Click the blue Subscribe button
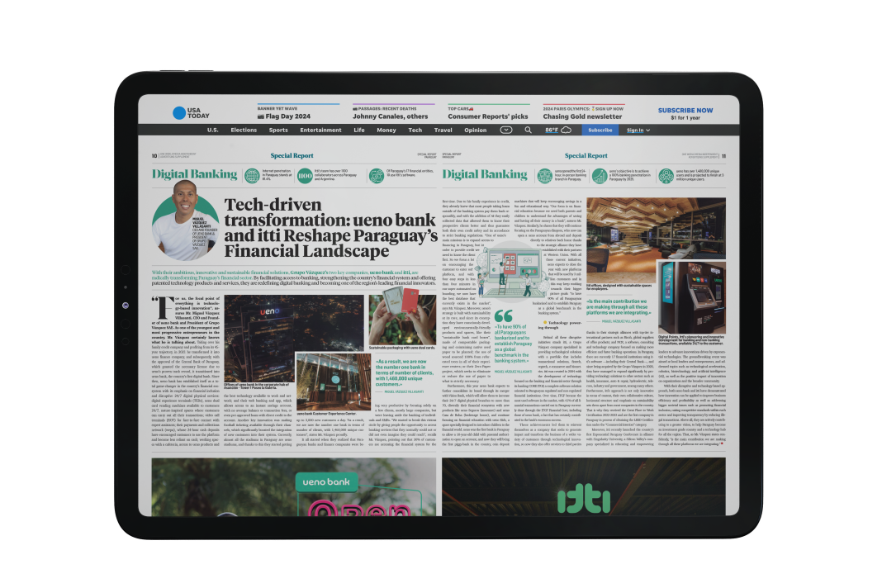This screenshot has width=882, height=588. 600,130
